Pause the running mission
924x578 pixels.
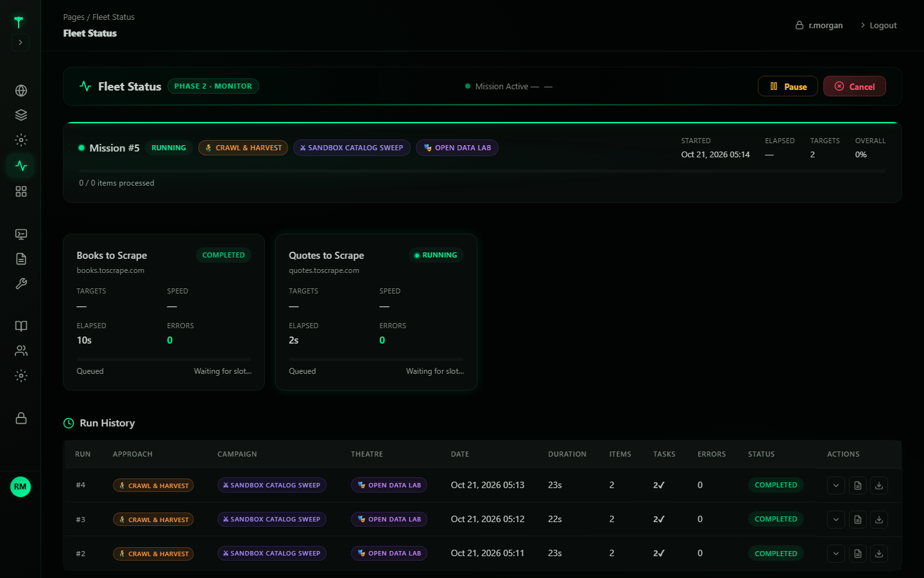click(788, 86)
